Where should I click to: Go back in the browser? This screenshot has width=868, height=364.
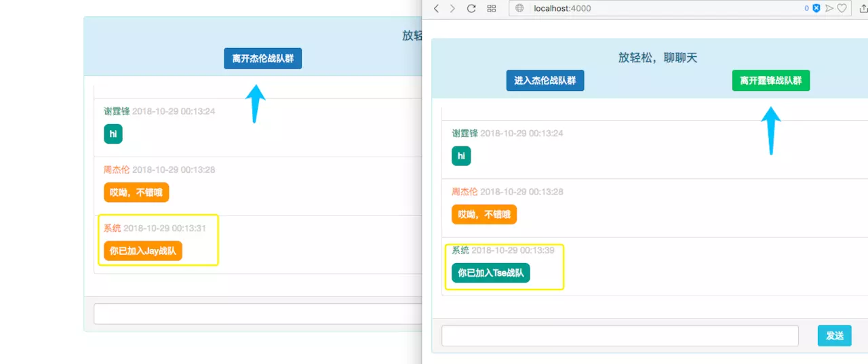436,8
